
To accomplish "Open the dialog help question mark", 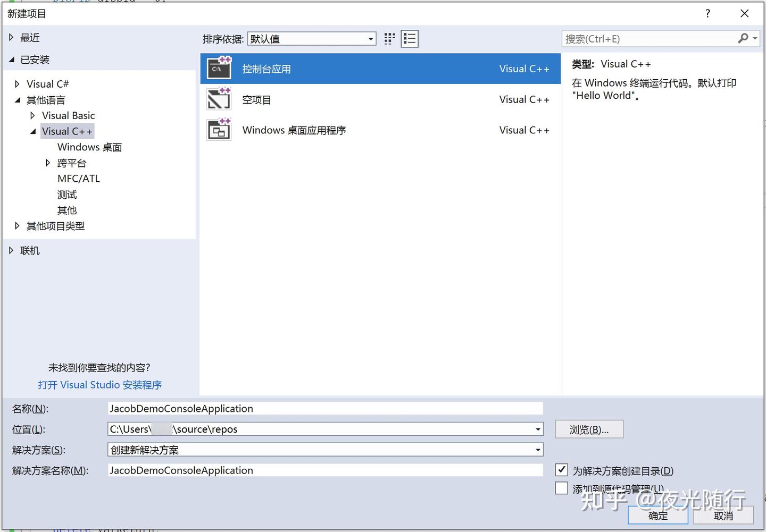I will (x=707, y=13).
